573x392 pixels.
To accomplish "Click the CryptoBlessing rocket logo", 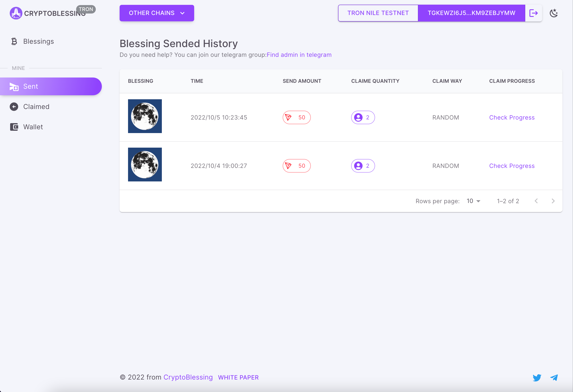I will 16,13.
